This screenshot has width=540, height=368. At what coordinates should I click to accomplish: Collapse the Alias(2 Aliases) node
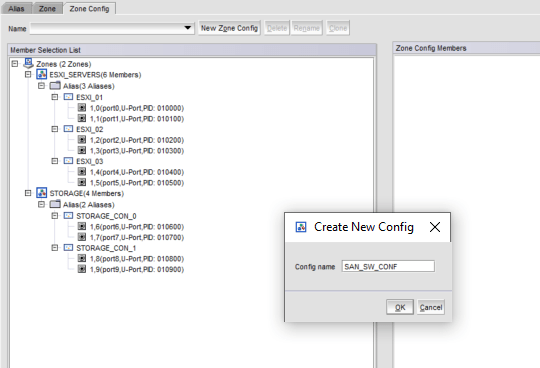pos(41,204)
